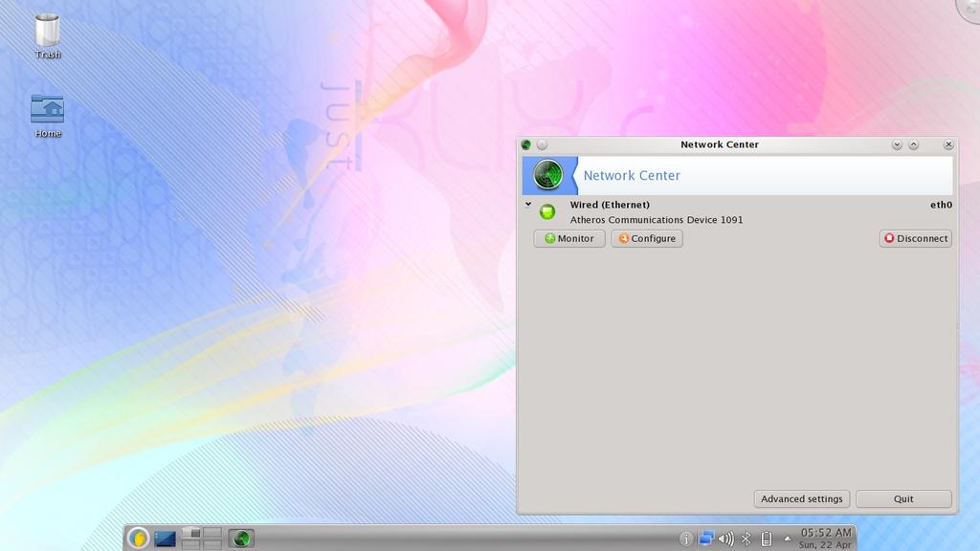The height and width of the screenshot is (551, 980).
Task: Open Advanced settings
Action: (x=802, y=499)
